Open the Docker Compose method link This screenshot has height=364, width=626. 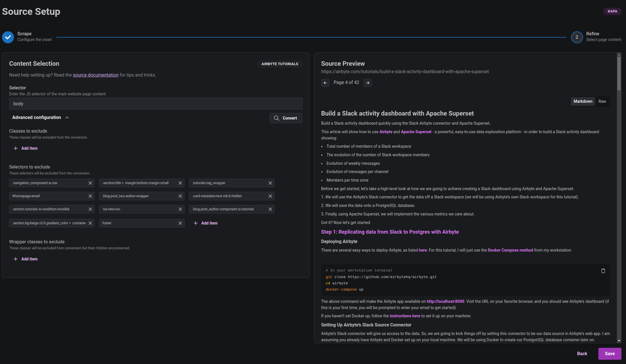click(510, 250)
